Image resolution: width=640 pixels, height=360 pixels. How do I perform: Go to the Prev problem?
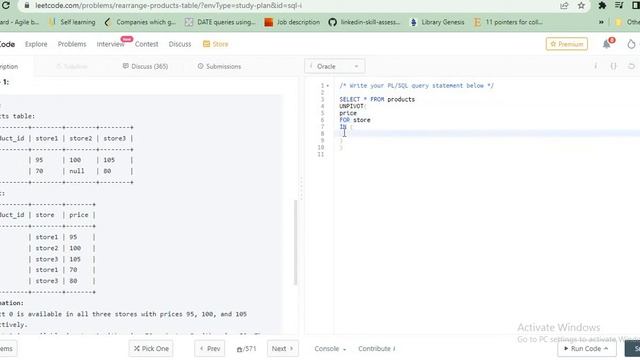(210, 349)
